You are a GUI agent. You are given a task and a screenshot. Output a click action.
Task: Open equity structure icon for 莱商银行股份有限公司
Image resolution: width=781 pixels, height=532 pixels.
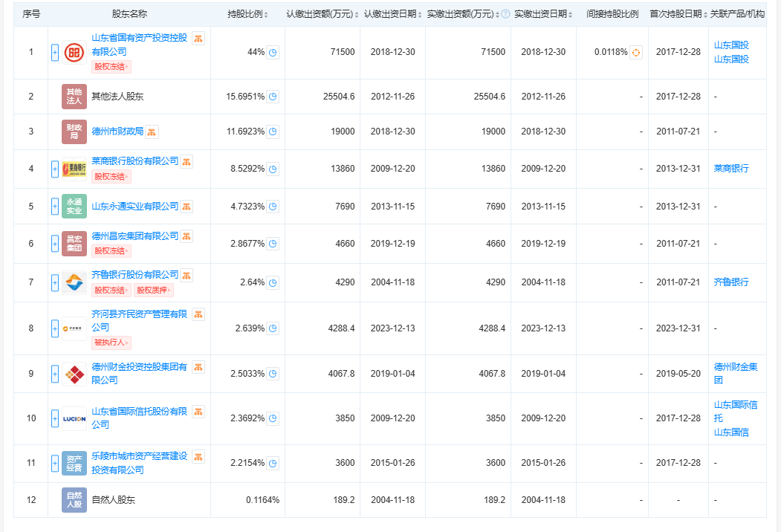187,161
